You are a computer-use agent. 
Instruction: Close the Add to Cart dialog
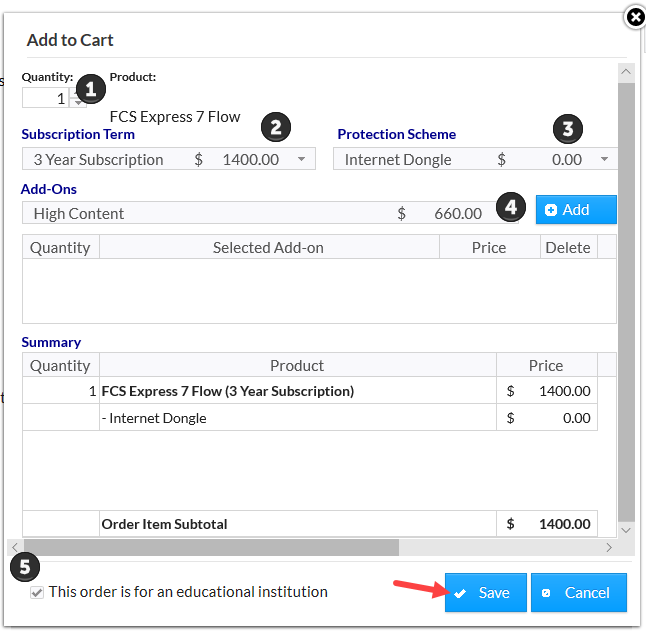pyautogui.click(x=635, y=18)
